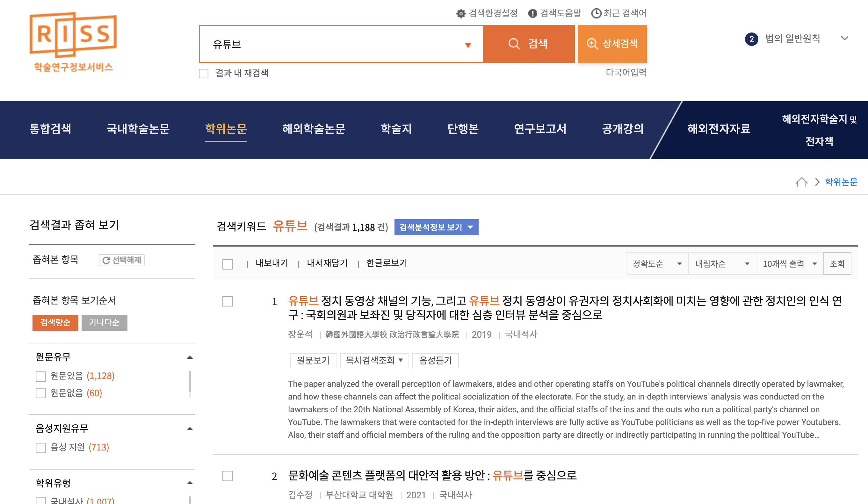Screen dimensions: 868x504
Task: Open second result thesis title link
Action: [432, 475]
